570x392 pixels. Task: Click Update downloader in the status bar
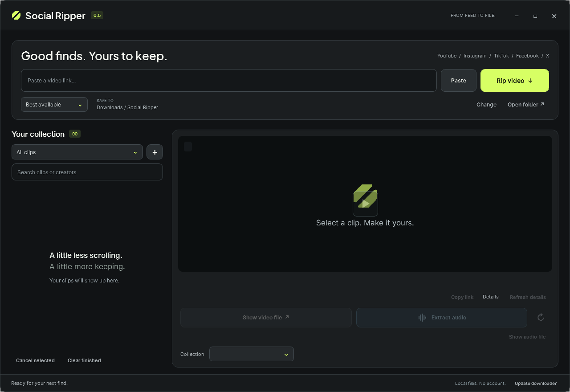[x=536, y=383]
